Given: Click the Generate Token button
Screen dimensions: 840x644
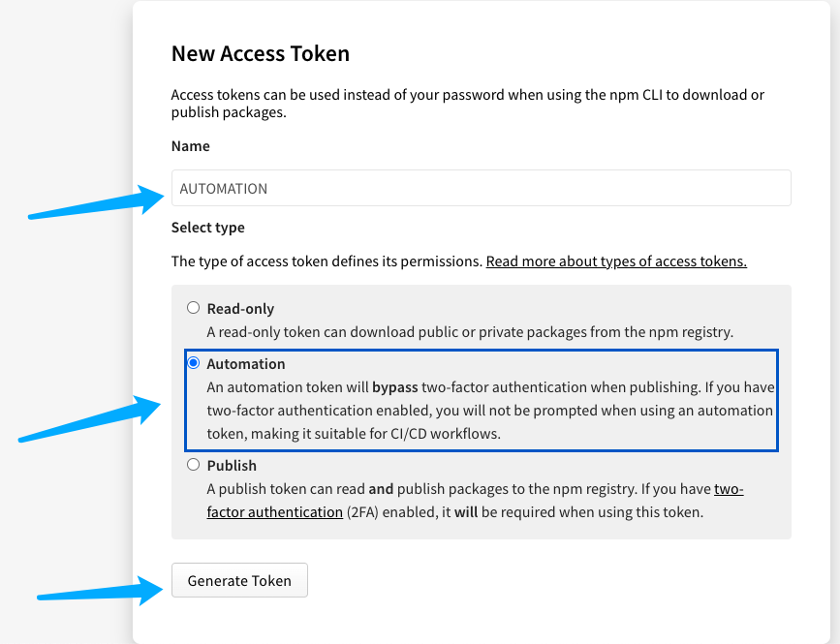Looking at the screenshot, I should coord(239,580).
